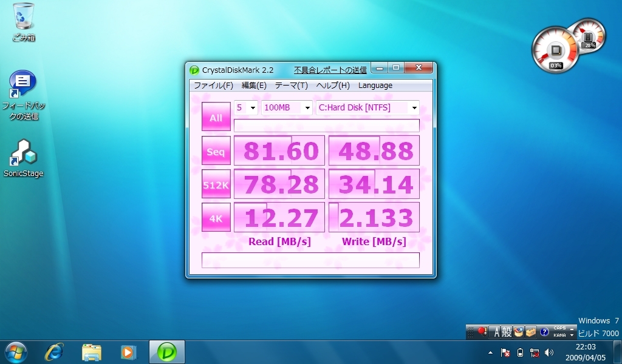The image size is (622, 364).
Task: Open the ヘルプ(H) menu
Action: point(333,86)
